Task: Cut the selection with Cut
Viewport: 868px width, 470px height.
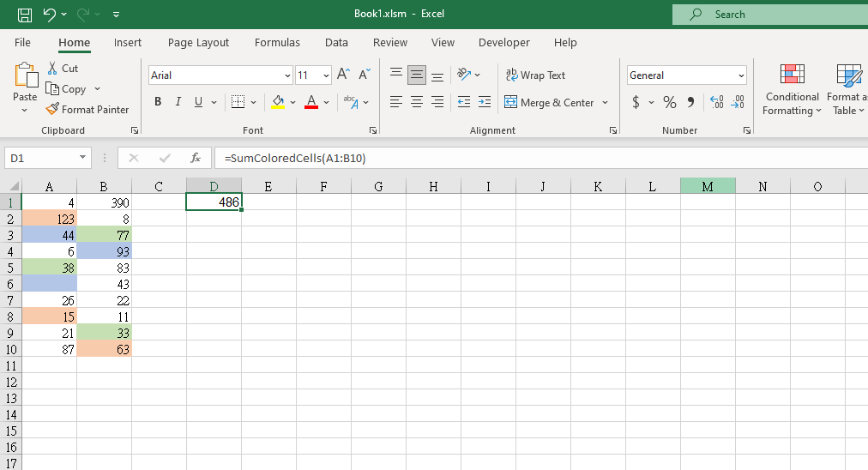Action: click(x=63, y=68)
